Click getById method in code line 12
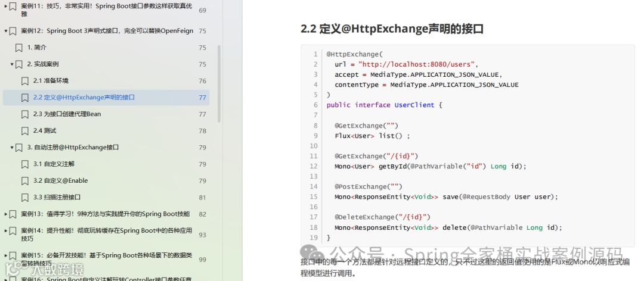This screenshot has height=281, width=644. point(392,166)
